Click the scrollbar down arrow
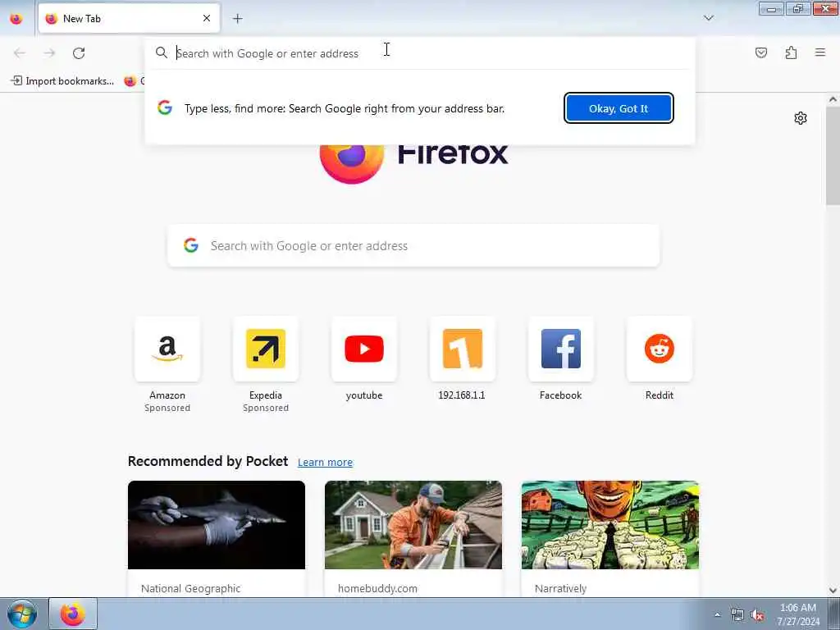The width and height of the screenshot is (840, 630). click(x=833, y=591)
